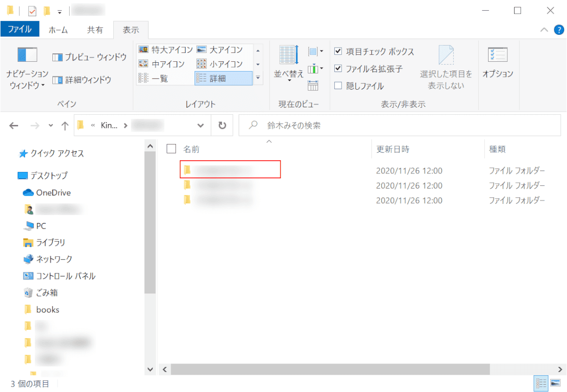Open オプション folder options
This screenshot has width=567, height=392.
coord(498,62)
